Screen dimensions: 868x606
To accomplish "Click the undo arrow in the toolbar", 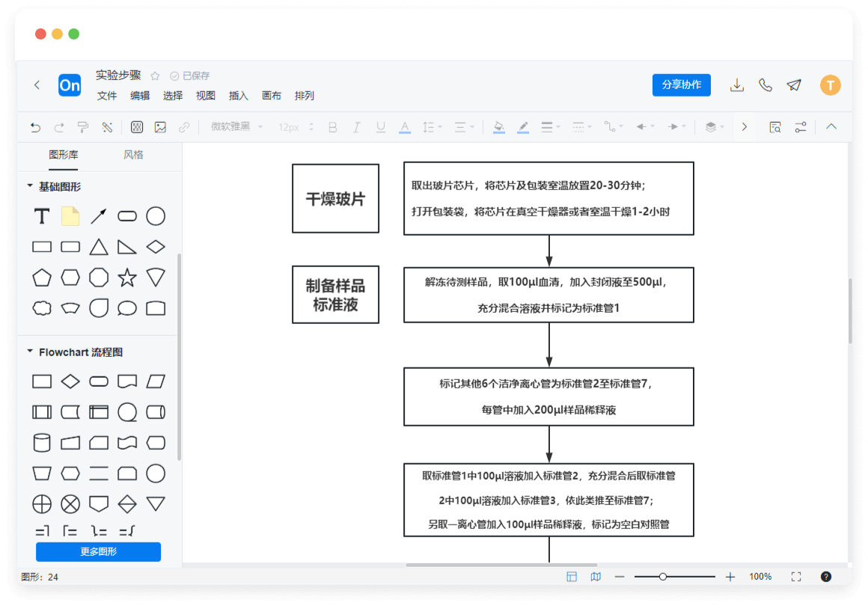I will pyautogui.click(x=35, y=127).
